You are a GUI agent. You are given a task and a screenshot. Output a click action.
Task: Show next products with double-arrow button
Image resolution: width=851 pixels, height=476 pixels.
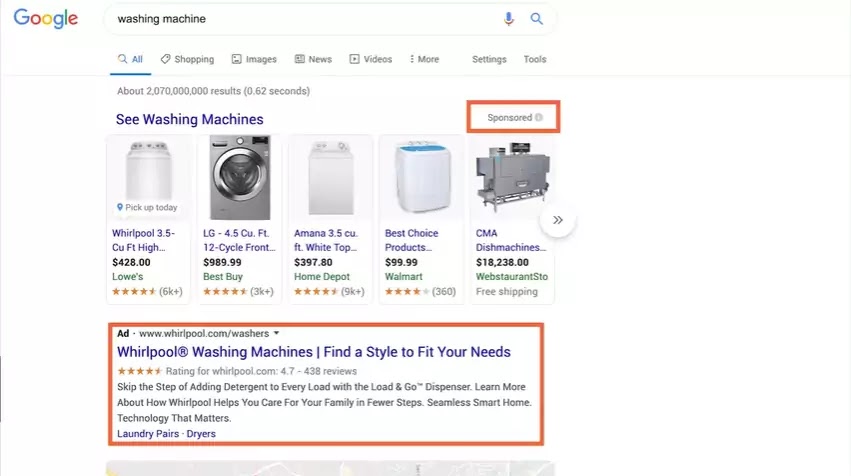557,220
